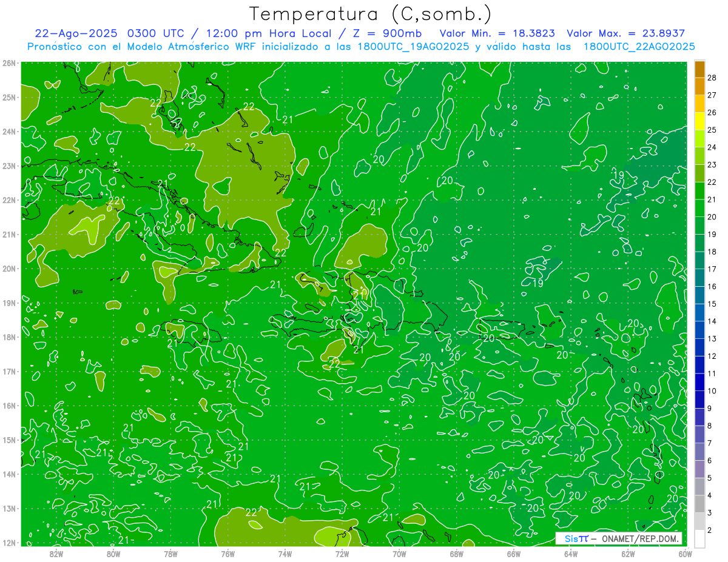
Task: Click latitude label 25N
Action: pos(8,97)
